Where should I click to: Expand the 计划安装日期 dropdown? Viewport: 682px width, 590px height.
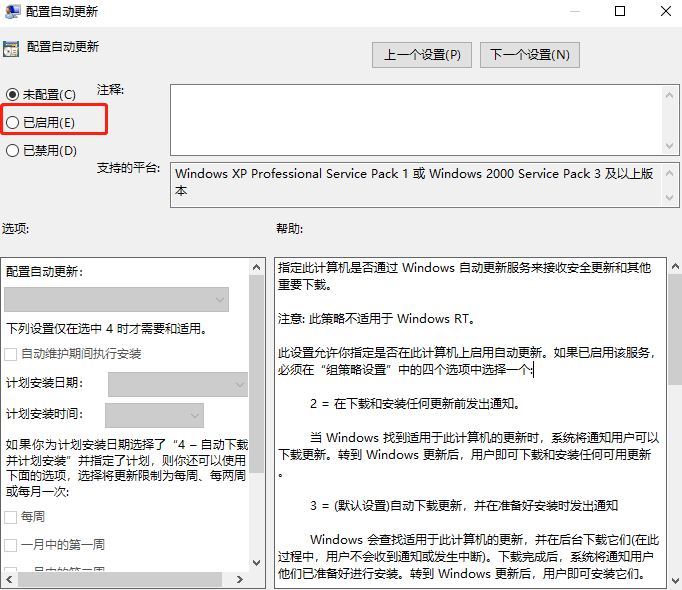(177, 384)
